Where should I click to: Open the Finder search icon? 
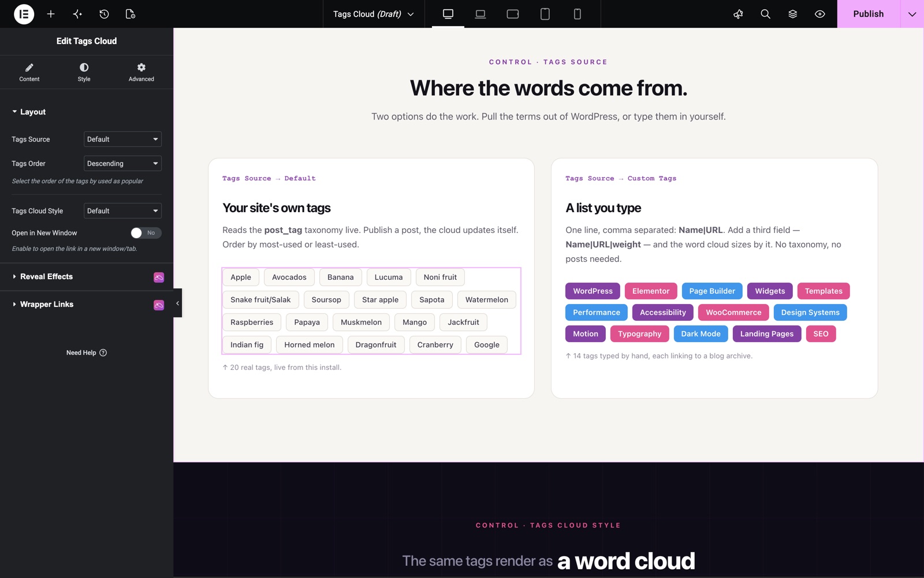pyautogui.click(x=765, y=14)
